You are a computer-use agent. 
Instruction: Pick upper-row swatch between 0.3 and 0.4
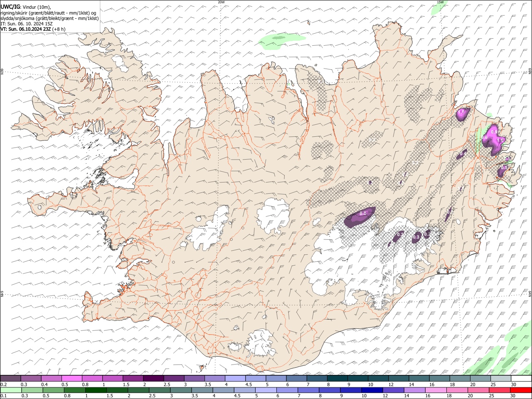pyautogui.click(x=31, y=378)
